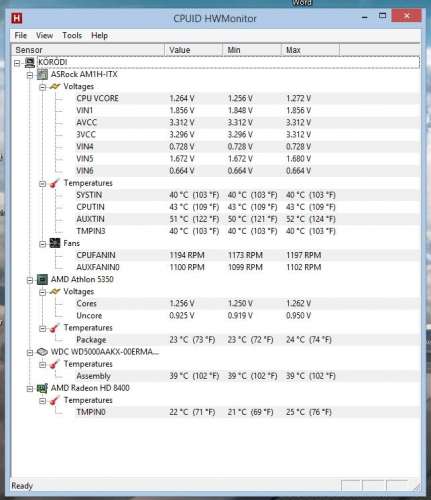The width and height of the screenshot is (431, 500).
Task: Select the CPU VCORE row
Action: click(247, 98)
